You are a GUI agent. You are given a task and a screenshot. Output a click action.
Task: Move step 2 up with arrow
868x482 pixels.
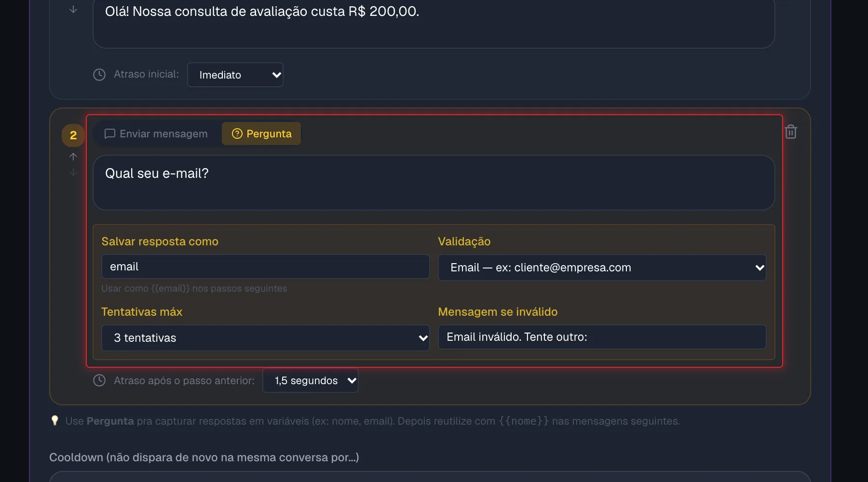73,157
